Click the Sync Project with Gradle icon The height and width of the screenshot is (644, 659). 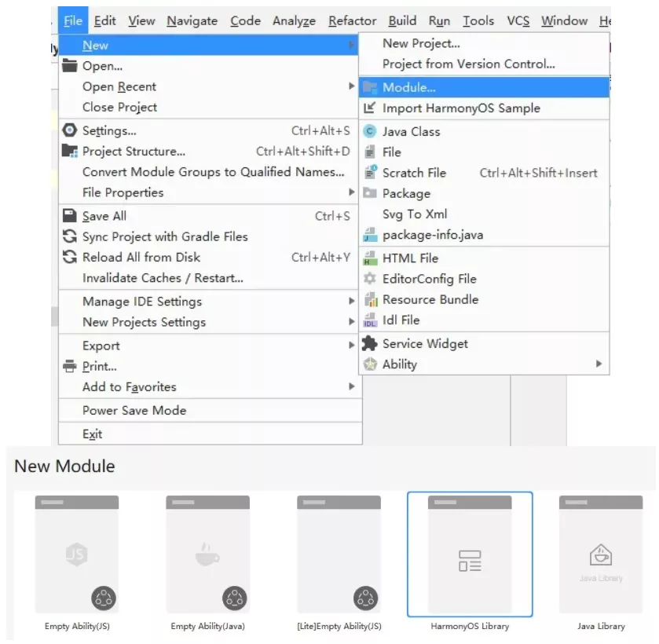pyautogui.click(x=70, y=236)
